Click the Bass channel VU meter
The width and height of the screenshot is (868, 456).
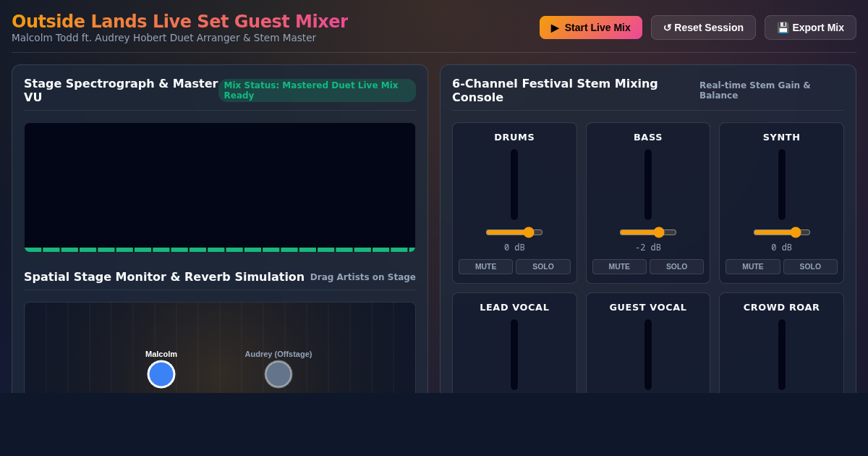(648, 185)
